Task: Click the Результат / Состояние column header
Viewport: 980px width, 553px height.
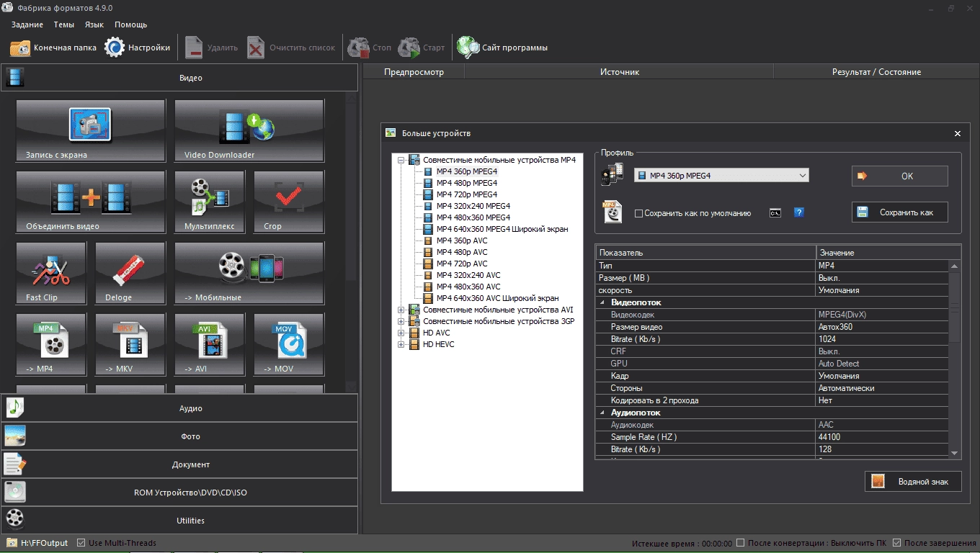Action: point(876,72)
